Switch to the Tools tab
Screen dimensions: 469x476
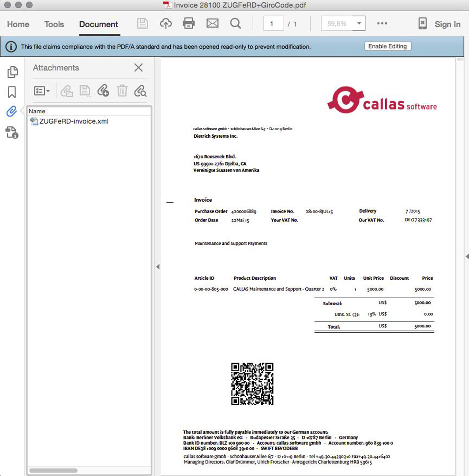[x=54, y=24]
